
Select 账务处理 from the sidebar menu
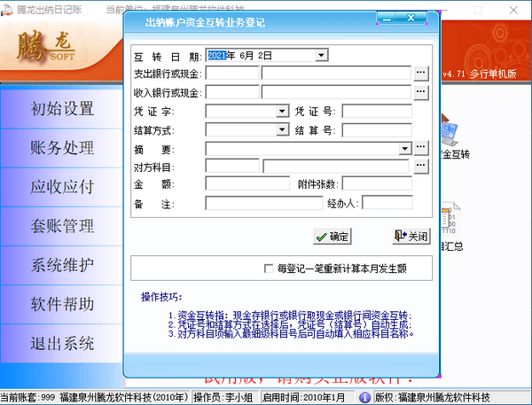(62, 148)
